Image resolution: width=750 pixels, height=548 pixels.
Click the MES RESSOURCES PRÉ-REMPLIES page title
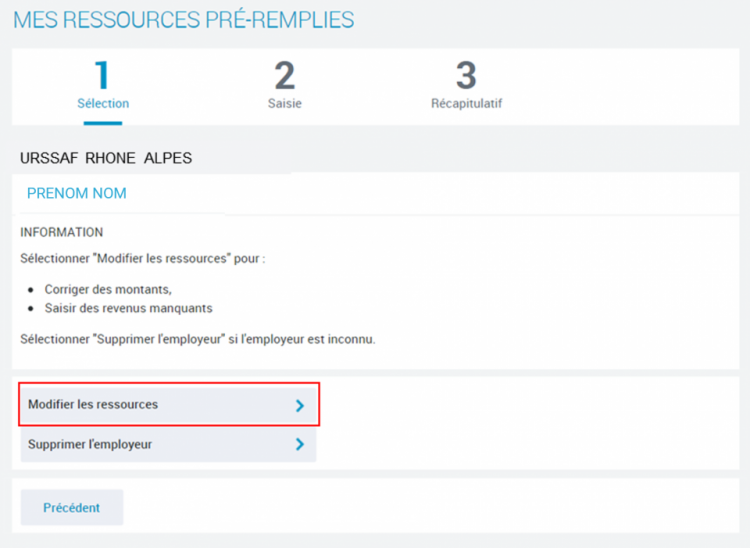183,20
